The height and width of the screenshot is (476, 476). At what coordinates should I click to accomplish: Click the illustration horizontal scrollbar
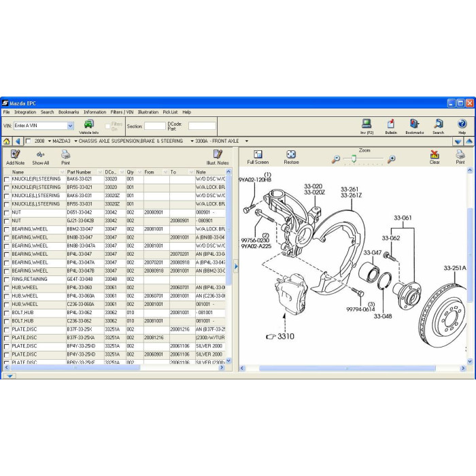tap(347, 369)
